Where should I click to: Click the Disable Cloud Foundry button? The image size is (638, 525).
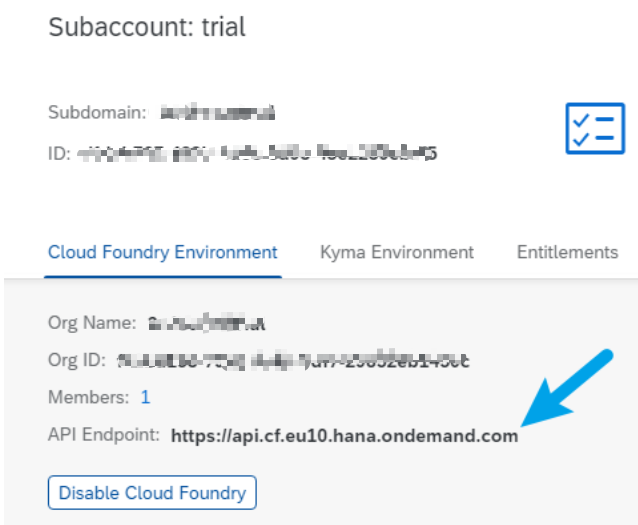click(152, 492)
